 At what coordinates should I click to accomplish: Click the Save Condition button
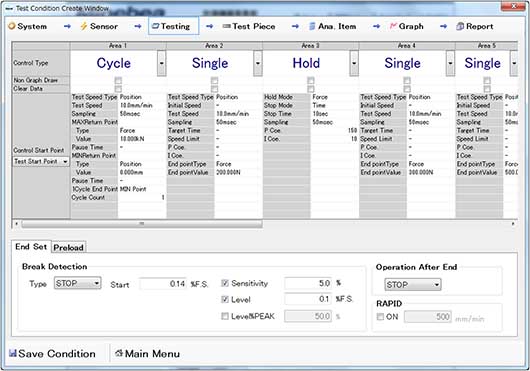[x=52, y=353]
